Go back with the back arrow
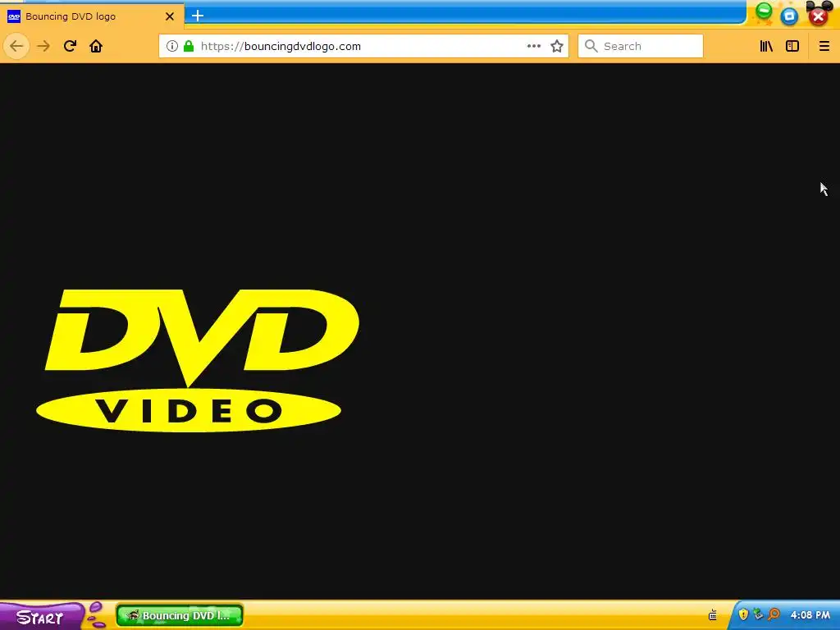The image size is (840, 630). pyautogui.click(x=16, y=46)
